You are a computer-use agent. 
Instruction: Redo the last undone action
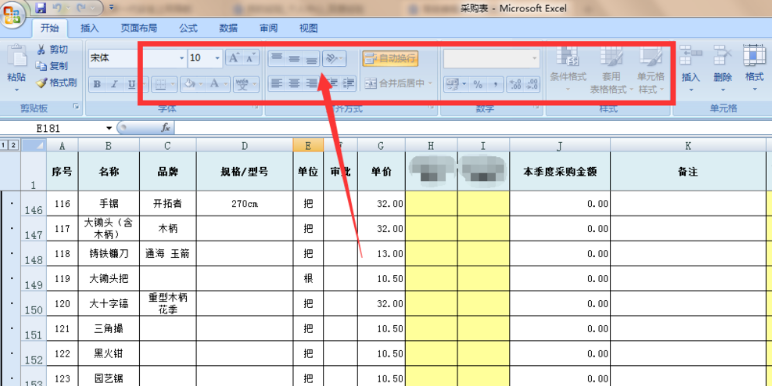click(x=81, y=7)
